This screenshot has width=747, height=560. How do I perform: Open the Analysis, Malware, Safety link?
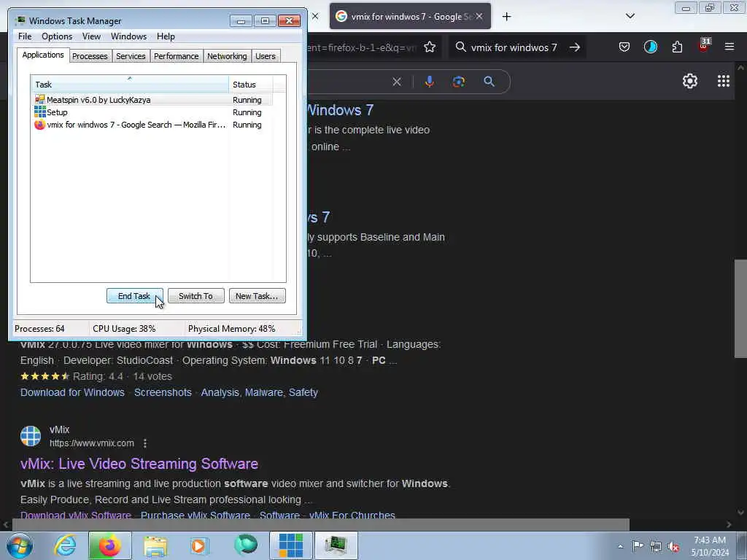pyautogui.click(x=259, y=392)
